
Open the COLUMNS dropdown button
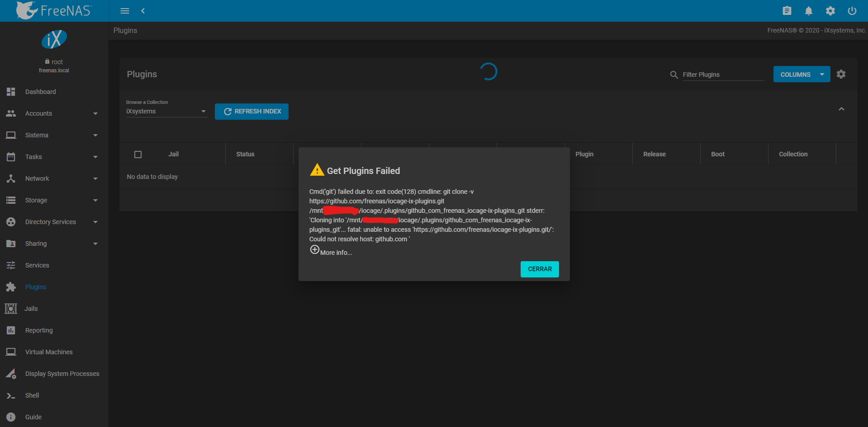coord(802,75)
